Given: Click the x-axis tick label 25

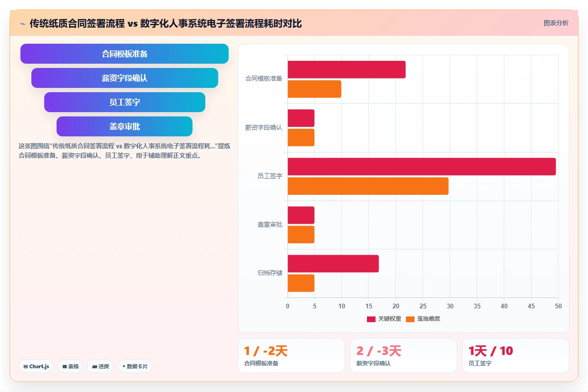Looking at the screenshot, I should click(423, 306).
